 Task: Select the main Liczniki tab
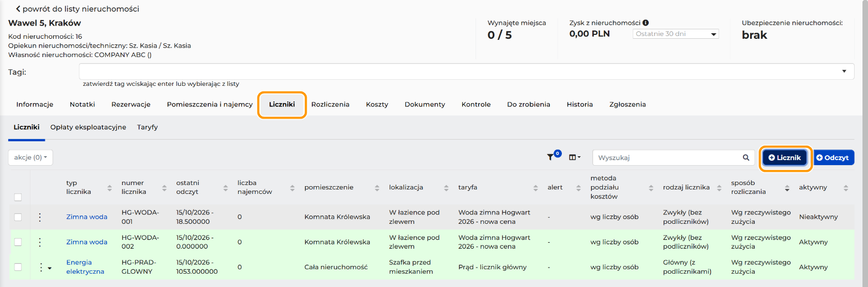(x=282, y=104)
